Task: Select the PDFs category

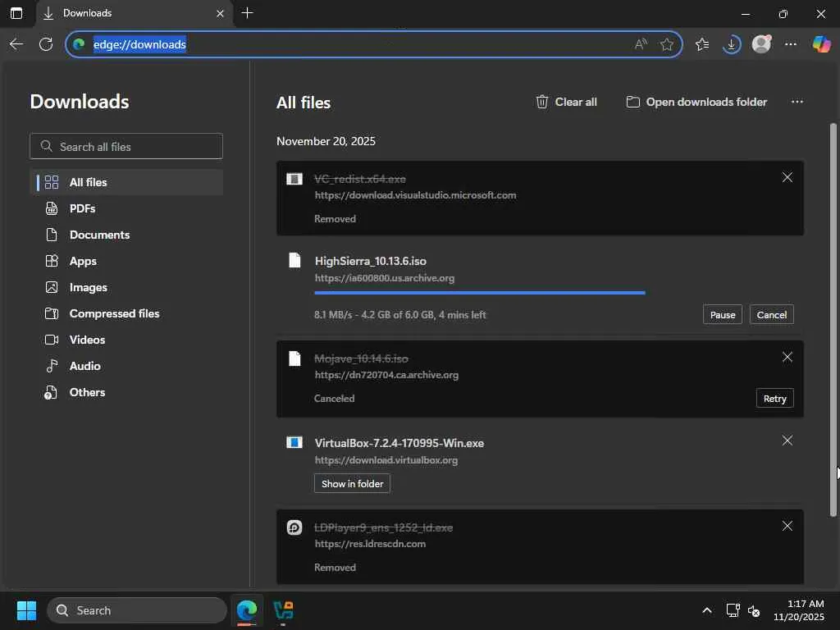Action: (82, 208)
